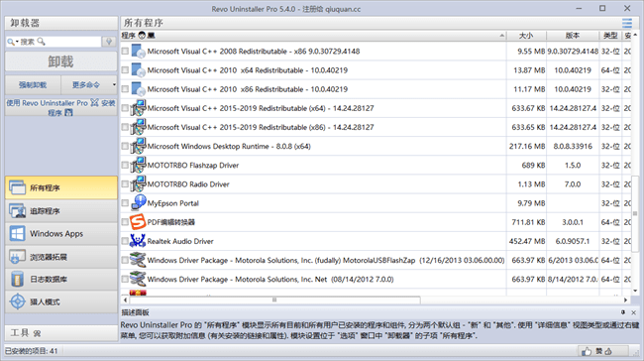Viewport: 644px width, 361px height.
Task: Select the MOTOTRBO Radio Driver row text
Action: [x=188, y=184]
